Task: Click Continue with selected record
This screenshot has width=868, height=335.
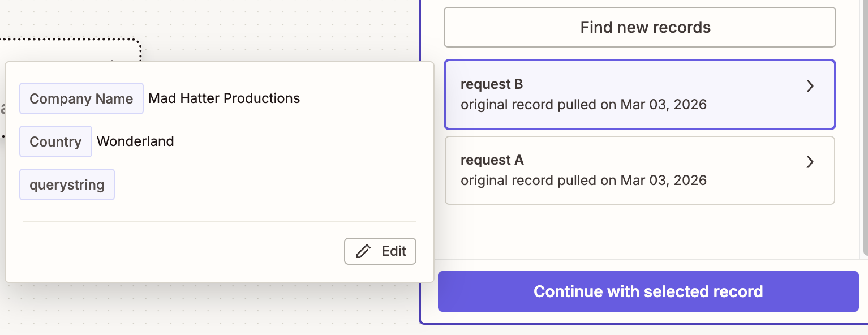Action: point(648,291)
